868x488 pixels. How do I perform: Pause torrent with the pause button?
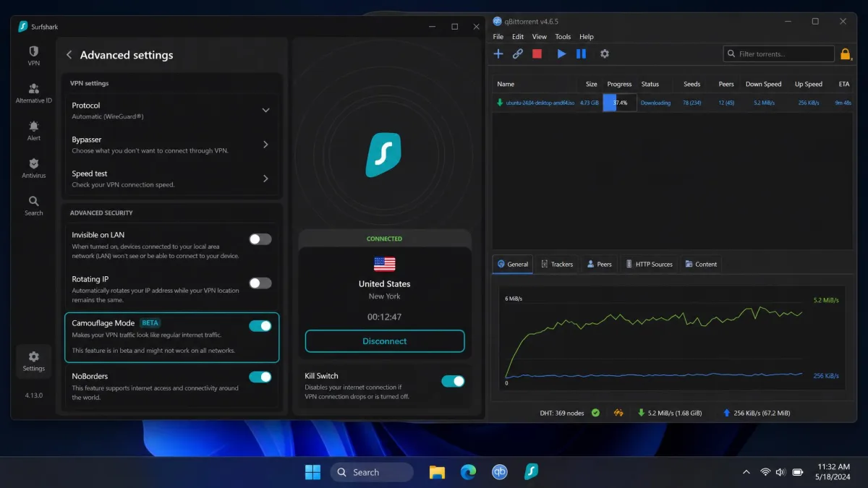581,53
